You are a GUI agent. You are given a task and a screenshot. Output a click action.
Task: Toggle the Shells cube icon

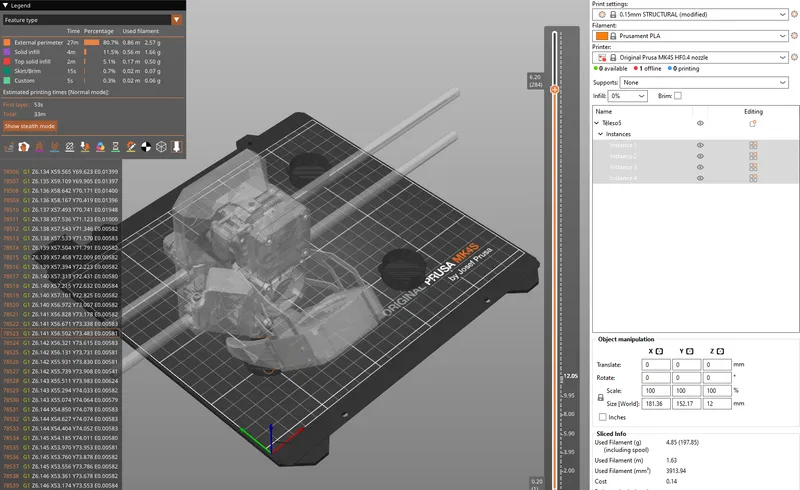click(161, 147)
